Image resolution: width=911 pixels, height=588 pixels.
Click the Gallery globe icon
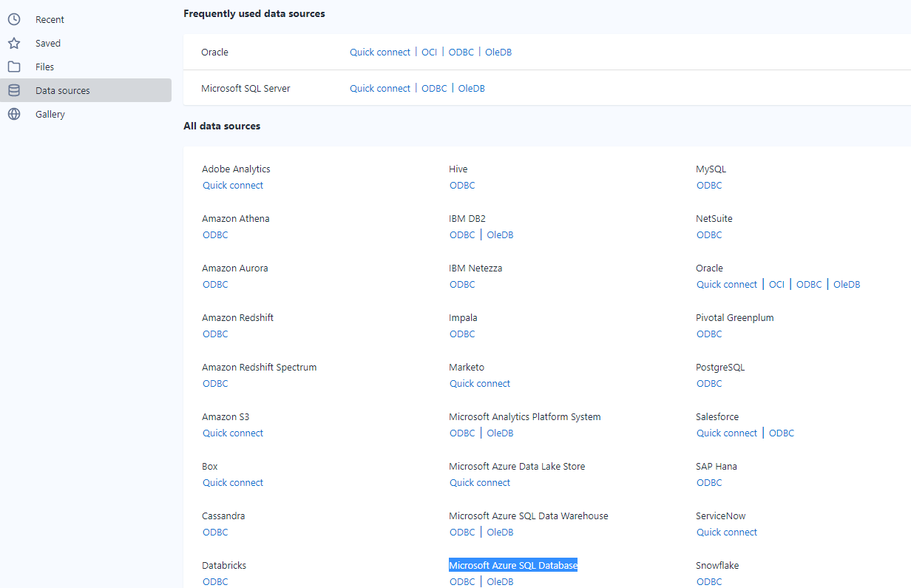point(14,114)
